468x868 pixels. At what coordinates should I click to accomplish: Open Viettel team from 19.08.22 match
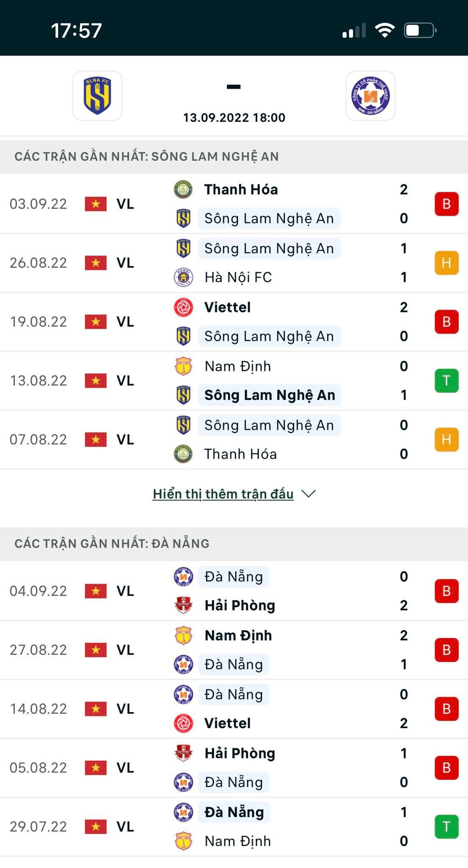228,307
